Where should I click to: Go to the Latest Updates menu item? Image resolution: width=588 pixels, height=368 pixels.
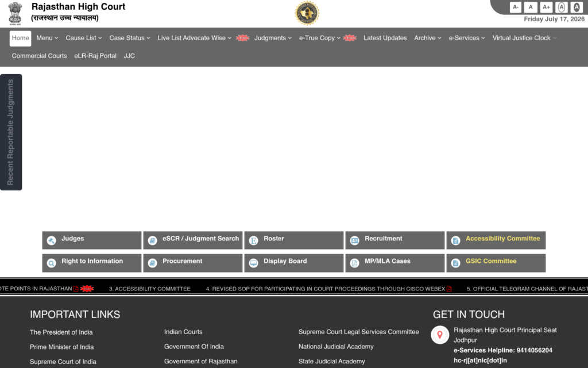pos(385,38)
